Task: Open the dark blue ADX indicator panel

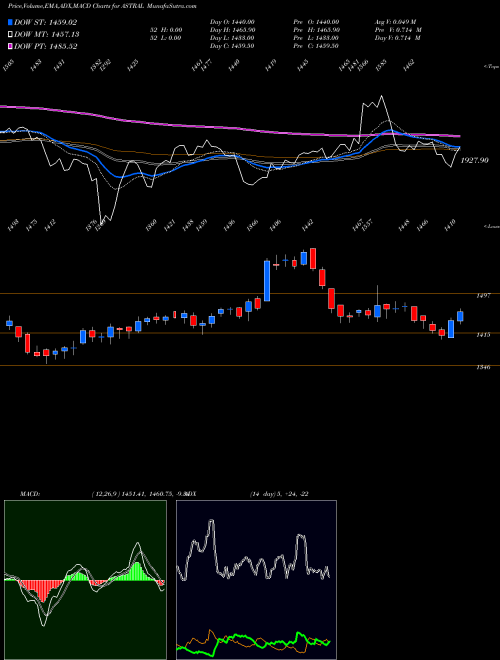Action: pyautogui.click(x=256, y=580)
